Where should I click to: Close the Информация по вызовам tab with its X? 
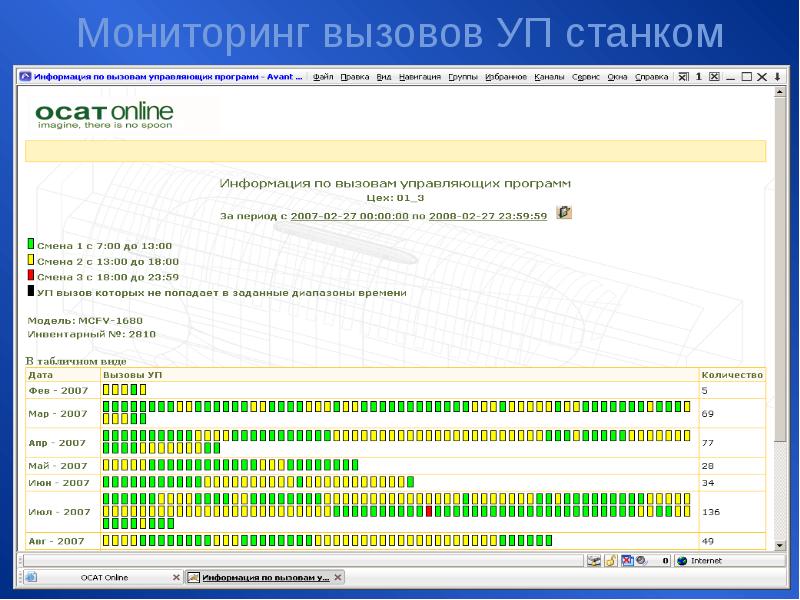point(338,578)
